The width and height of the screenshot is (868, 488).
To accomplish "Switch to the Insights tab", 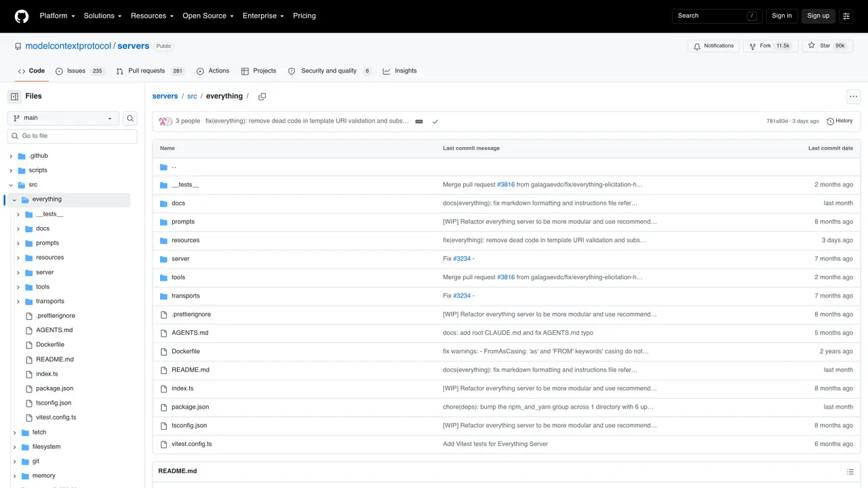I will 400,71.
